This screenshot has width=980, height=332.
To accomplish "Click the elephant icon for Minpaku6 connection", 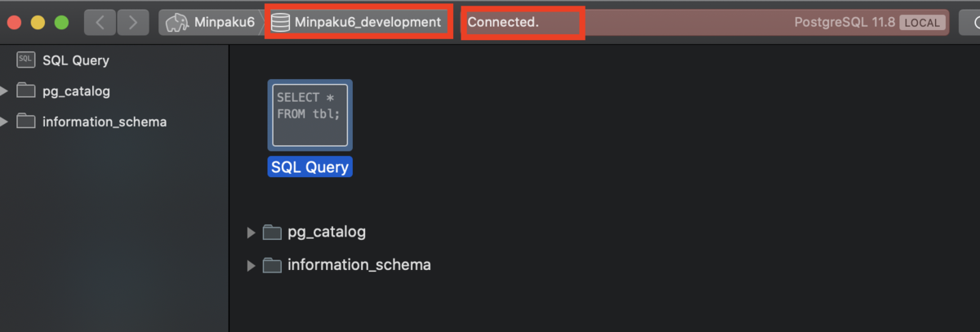I will (176, 23).
